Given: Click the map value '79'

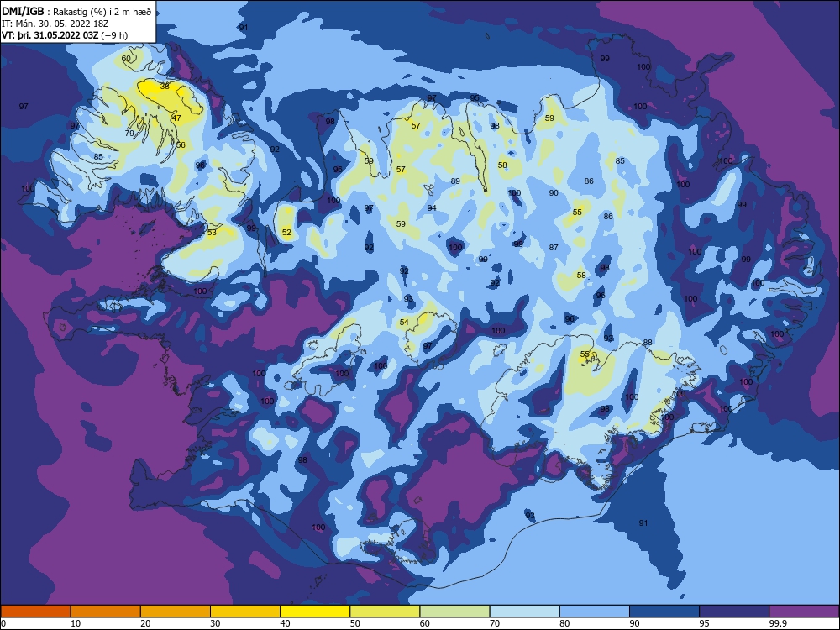Looking at the screenshot, I should (x=129, y=133).
